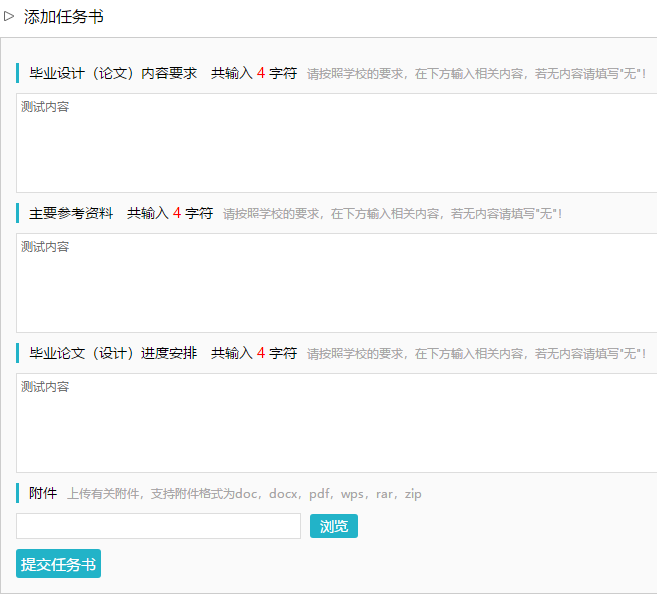This screenshot has height=594, width=657.
Task: Click gray hint text after 内容要求 heading
Action: 476,74
